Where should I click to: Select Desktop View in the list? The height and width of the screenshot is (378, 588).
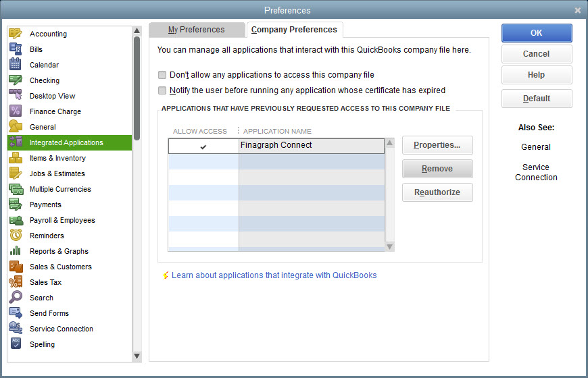click(53, 96)
